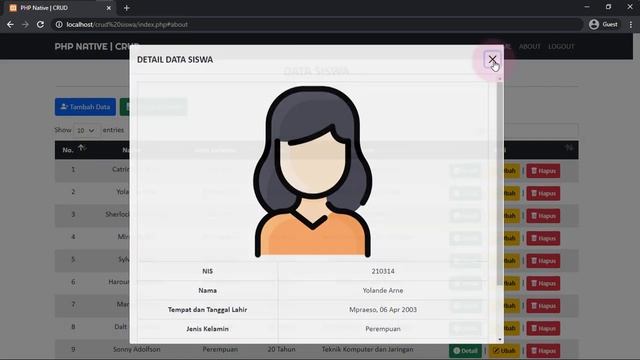The image size is (640, 360).
Task: Click the Hapus button in row 3
Action: (x=543, y=216)
